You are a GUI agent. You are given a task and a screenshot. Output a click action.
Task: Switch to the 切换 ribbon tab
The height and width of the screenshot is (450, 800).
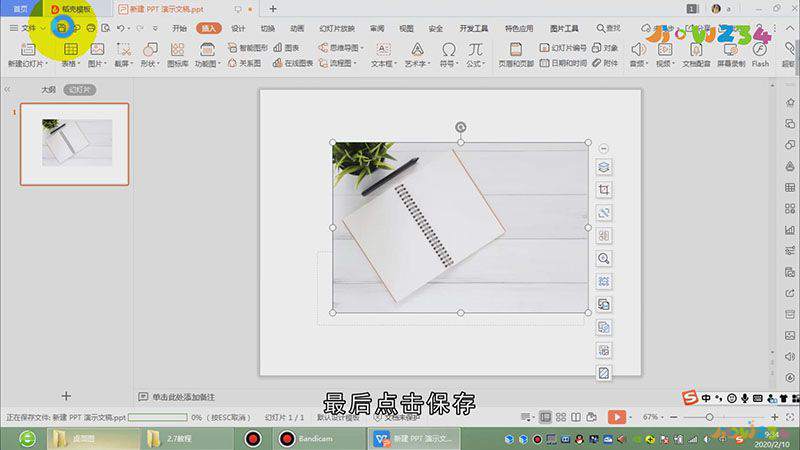(x=267, y=29)
